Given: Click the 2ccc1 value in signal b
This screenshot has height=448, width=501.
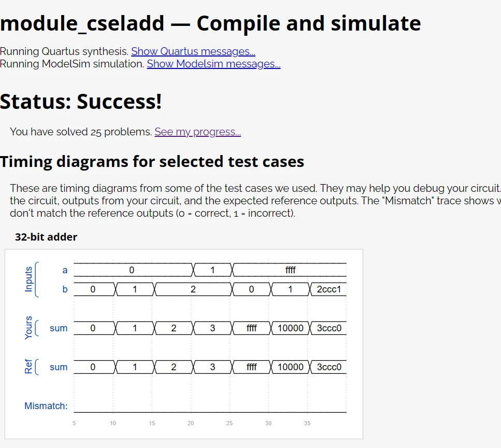Looking at the screenshot, I should 329,289.
